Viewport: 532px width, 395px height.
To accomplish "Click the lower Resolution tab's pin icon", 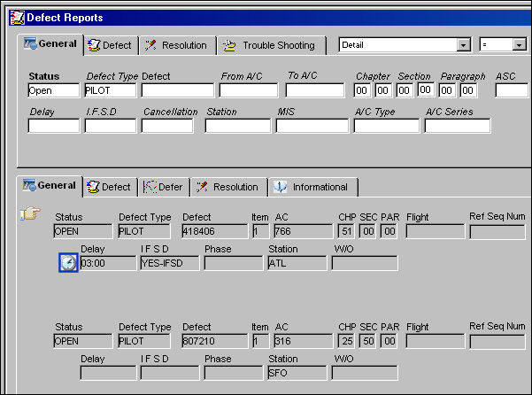I will 202,187.
